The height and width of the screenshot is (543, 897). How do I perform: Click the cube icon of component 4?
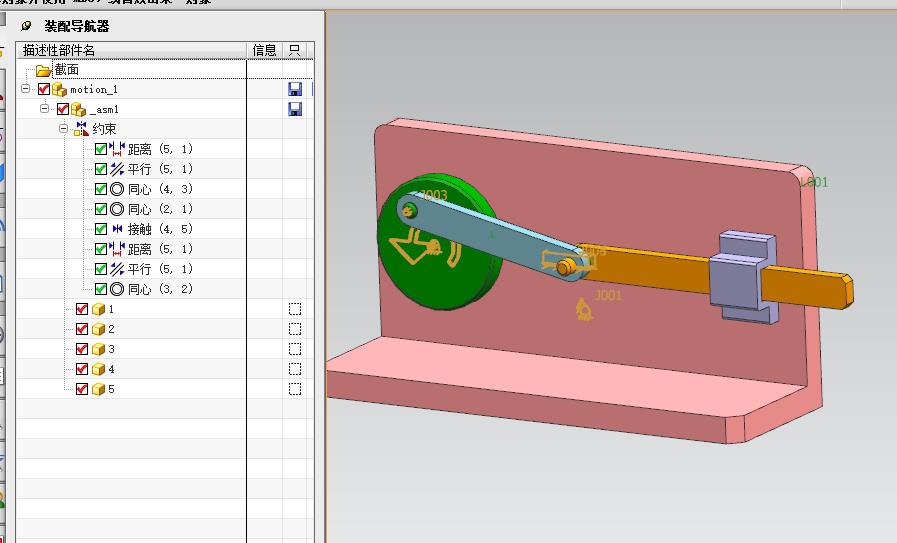[98, 369]
